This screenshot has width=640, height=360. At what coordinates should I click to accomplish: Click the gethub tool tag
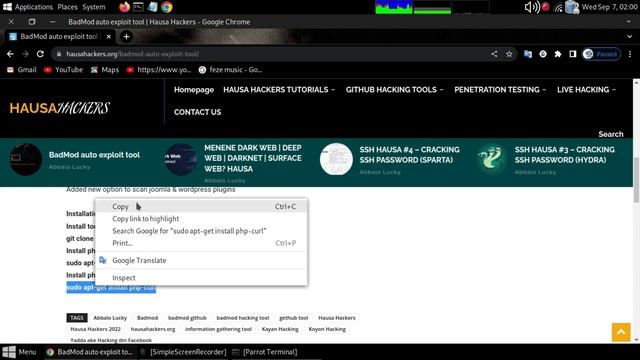[293, 318]
